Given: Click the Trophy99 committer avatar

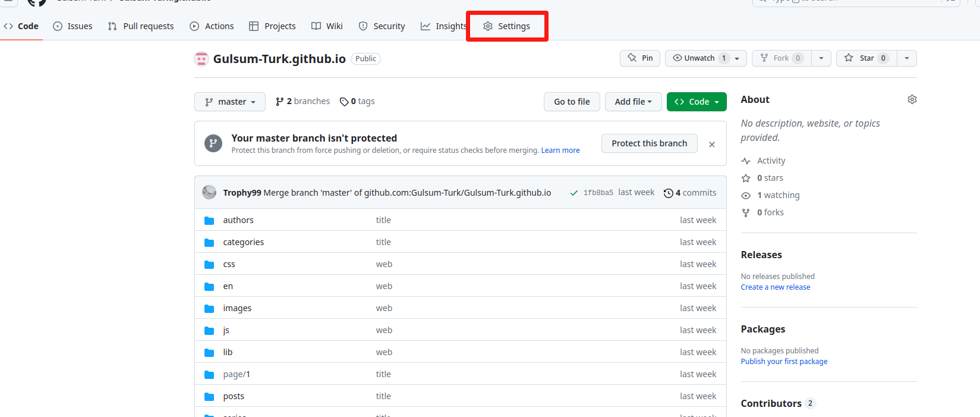Looking at the screenshot, I should (x=209, y=192).
